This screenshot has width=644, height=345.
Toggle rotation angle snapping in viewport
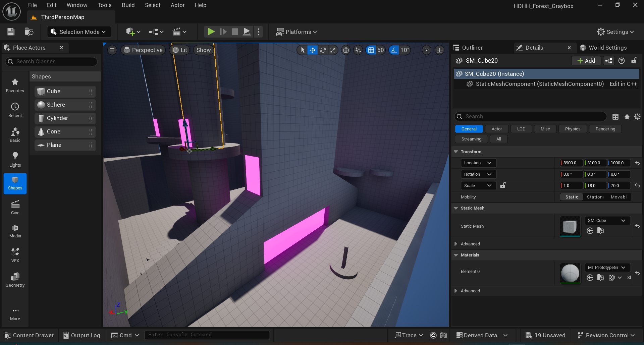tap(394, 50)
